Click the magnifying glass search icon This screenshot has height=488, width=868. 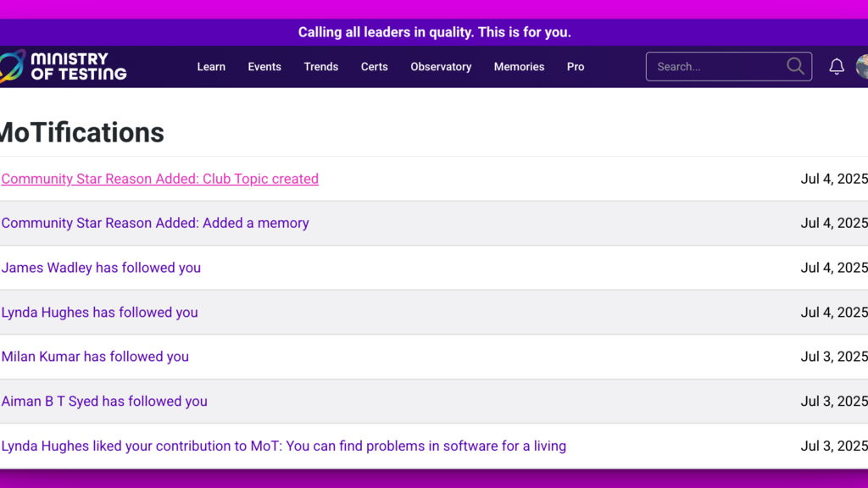coord(795,66)
